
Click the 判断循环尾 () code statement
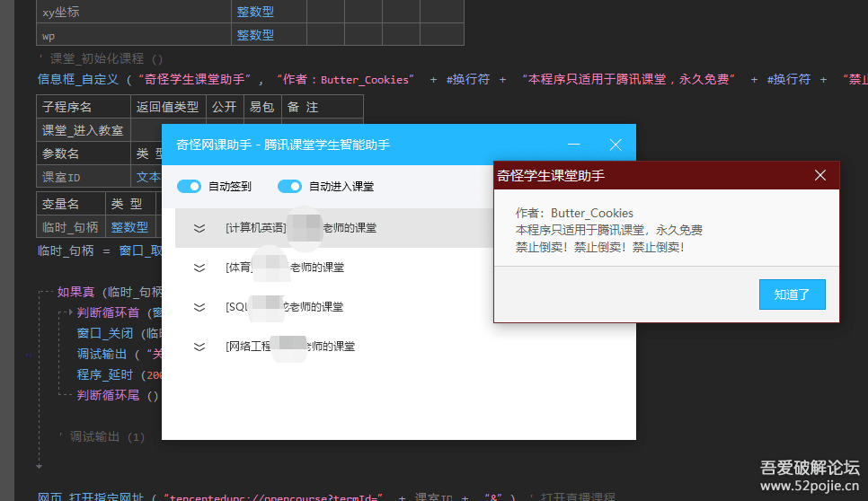click(x=118, y=395)
